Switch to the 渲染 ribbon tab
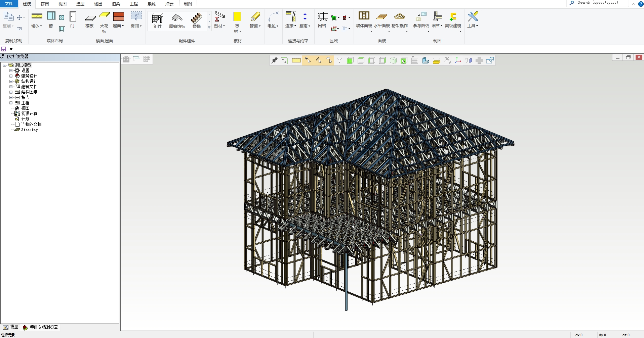Viewport: 644px width, 338px height. click(116, 4)
